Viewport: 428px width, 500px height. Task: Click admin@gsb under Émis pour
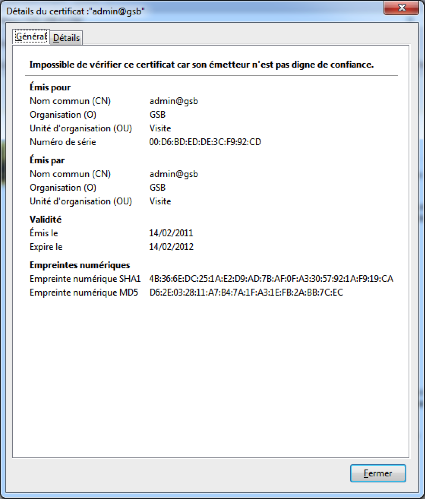coord(174,101)
